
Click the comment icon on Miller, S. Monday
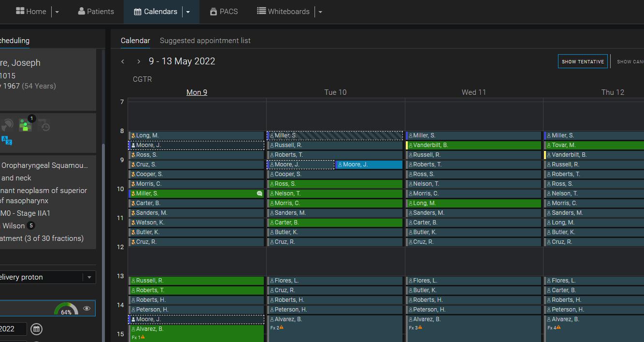259,193
